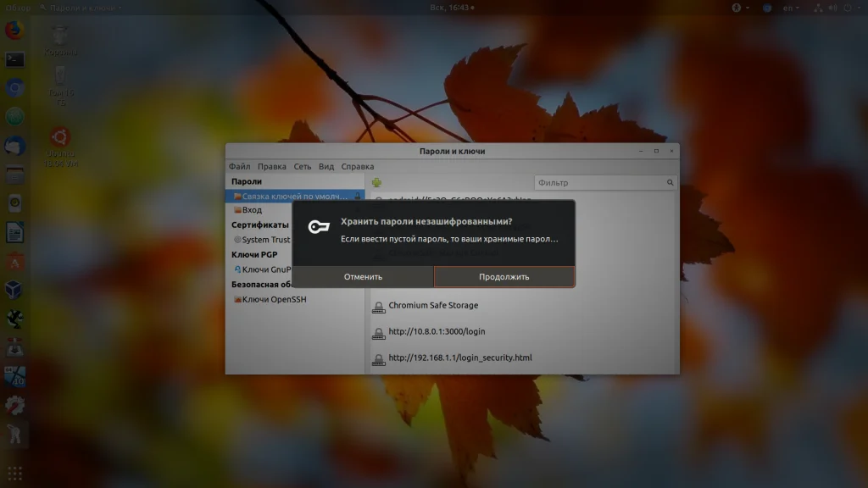Open the Show Applications grid
Viewport: 868px width, 488px height.
click(x=15, y=474)
